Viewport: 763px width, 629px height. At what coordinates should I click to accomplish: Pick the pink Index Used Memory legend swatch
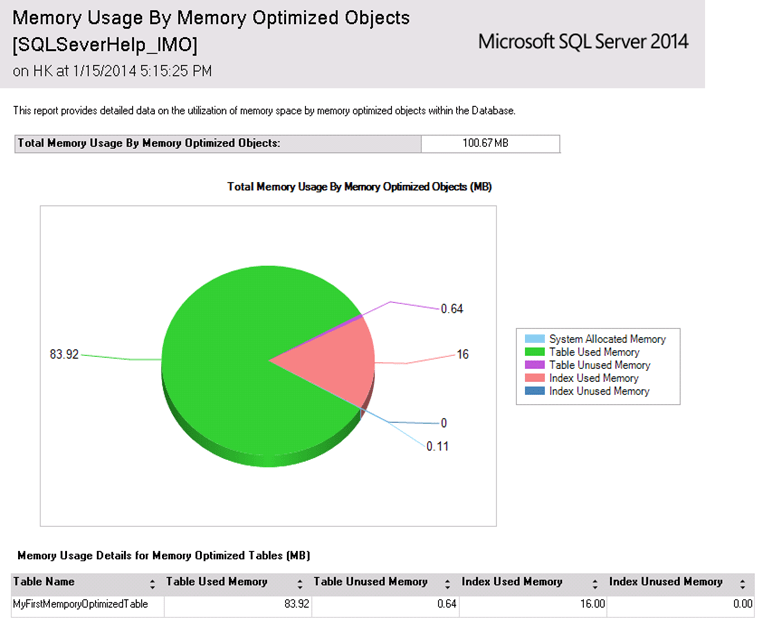[533, 378]
